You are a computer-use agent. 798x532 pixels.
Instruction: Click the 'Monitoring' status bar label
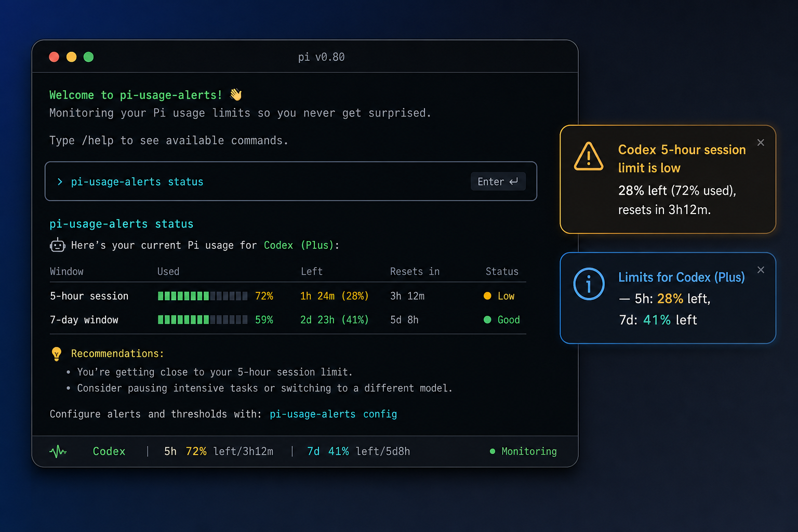[529, 451]
